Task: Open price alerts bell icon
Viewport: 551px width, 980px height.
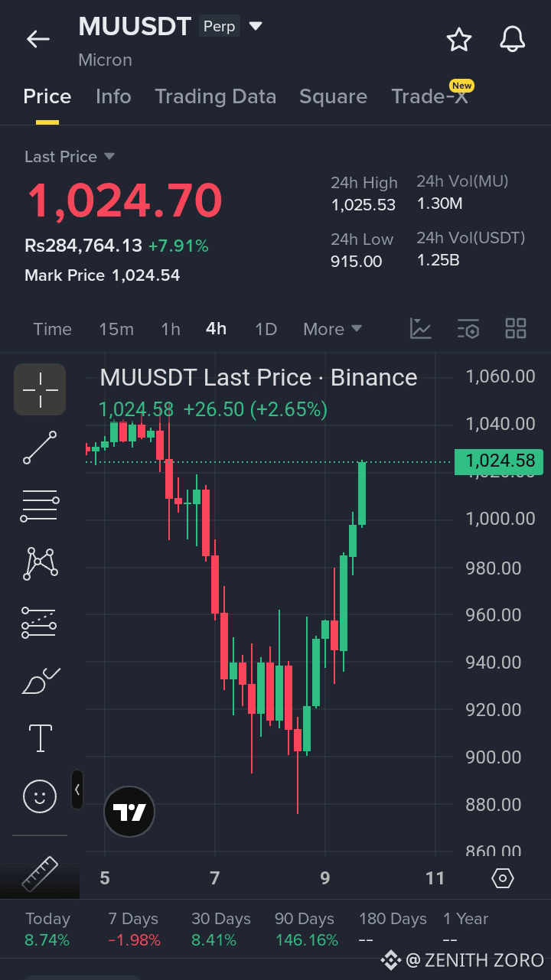Action: (x=513, y=39)
